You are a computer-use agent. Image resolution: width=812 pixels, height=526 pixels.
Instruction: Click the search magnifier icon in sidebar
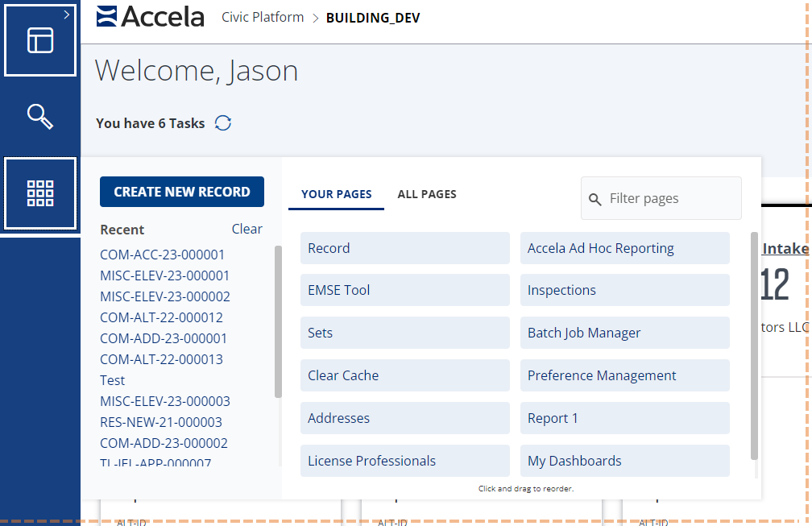[40, 117]
